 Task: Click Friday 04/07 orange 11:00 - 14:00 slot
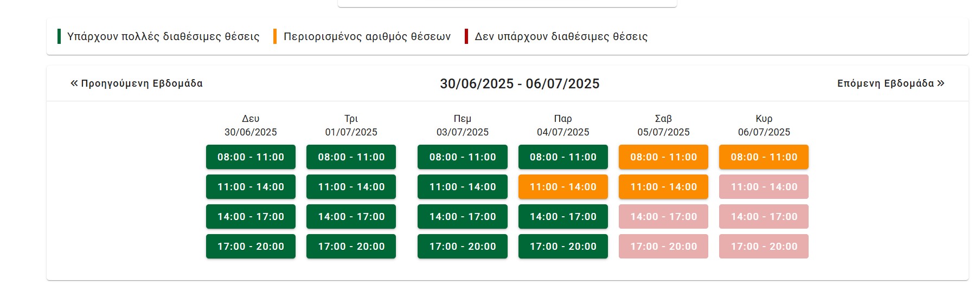[x=563, y=187]
